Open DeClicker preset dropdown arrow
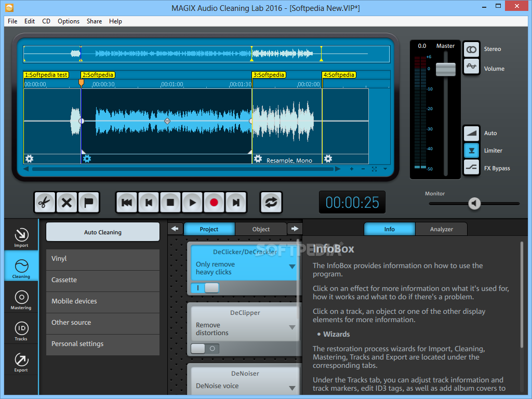Image resolution: width=532 pixels, height=399 pixels. (x=292, y=267)
